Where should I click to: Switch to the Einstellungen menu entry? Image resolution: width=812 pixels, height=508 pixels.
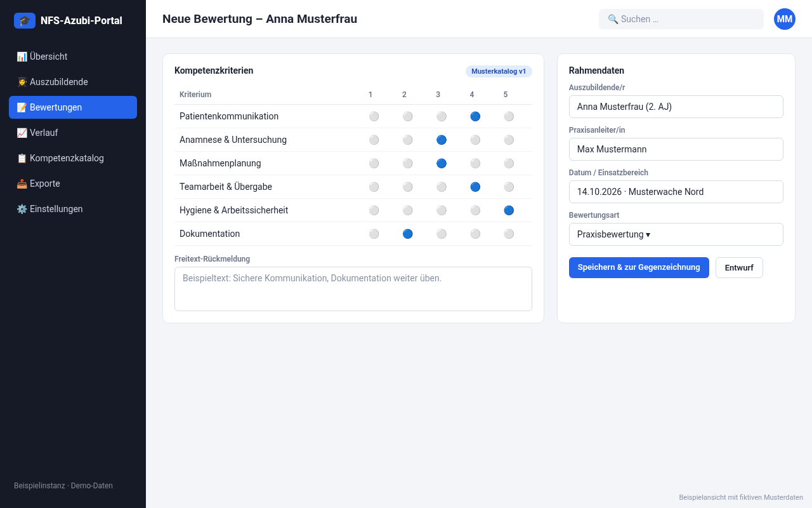[73, 209]
